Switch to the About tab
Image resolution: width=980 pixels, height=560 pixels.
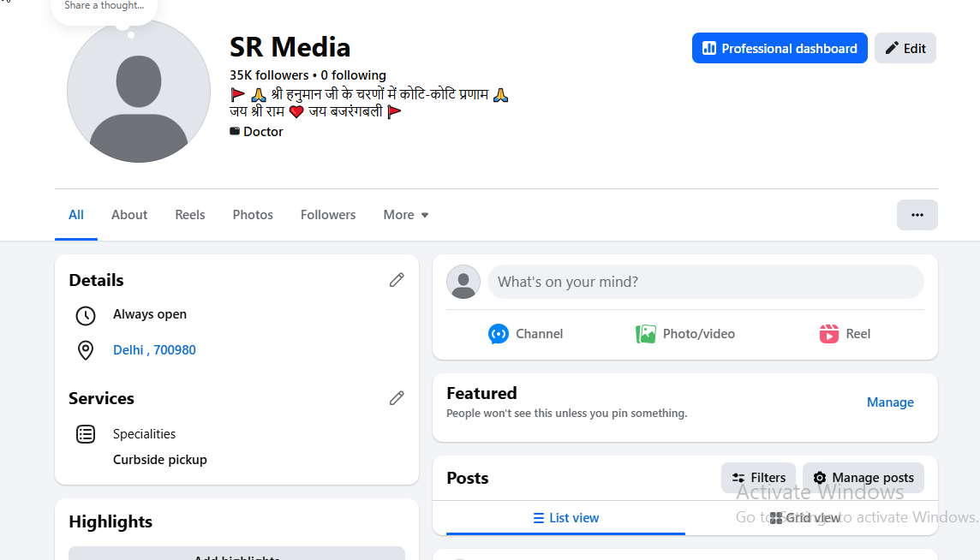[x=129, y=215]
